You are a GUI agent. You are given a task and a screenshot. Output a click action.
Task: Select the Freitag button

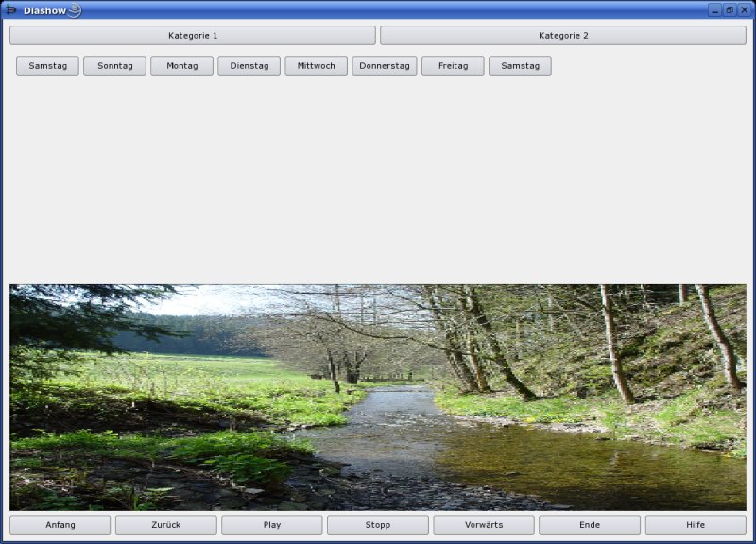point(453,66)
